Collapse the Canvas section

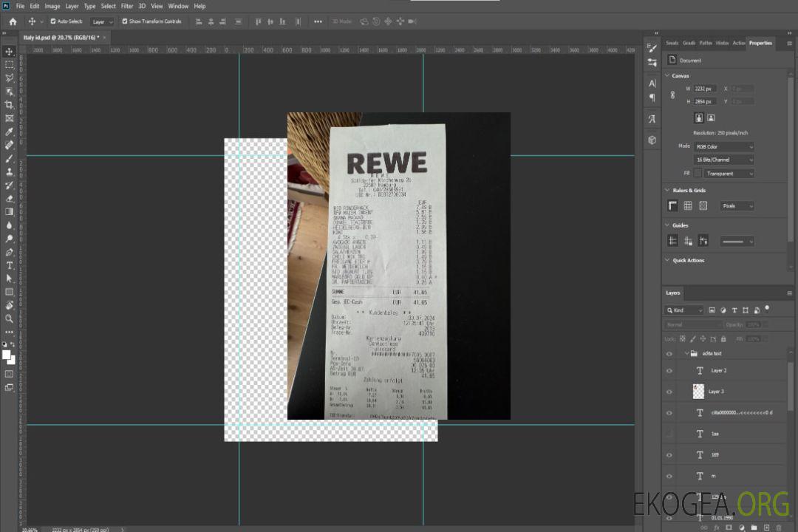pos(667,75)
